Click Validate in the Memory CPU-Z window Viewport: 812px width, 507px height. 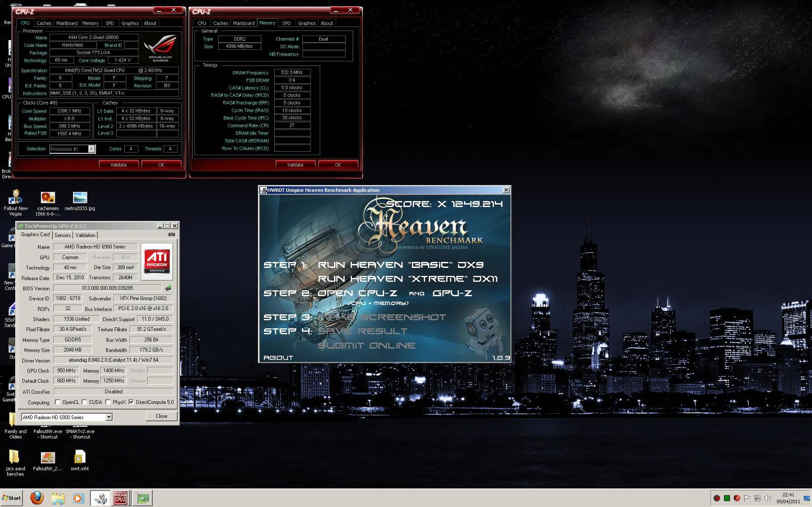[295, 164]
